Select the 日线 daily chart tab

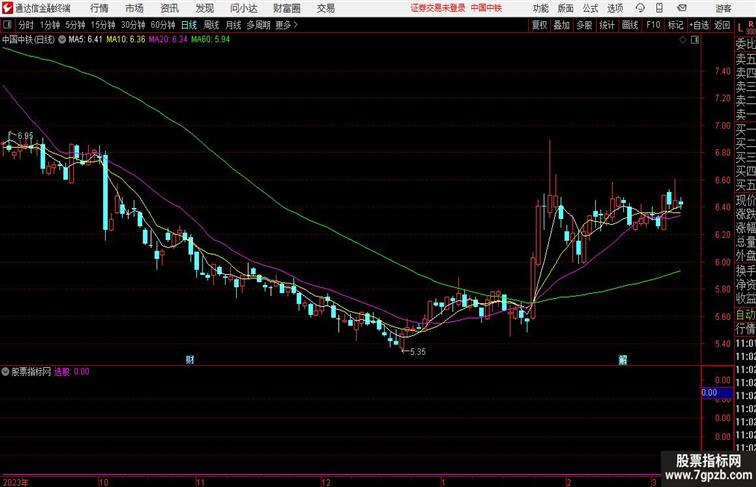click(189, 25)
